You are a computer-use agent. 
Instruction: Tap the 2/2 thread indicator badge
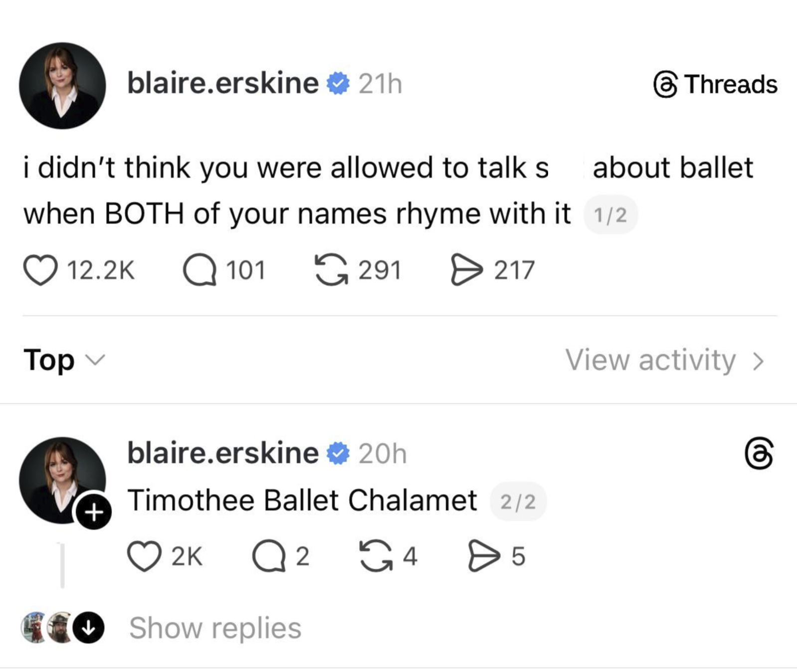tap(518, 502)
